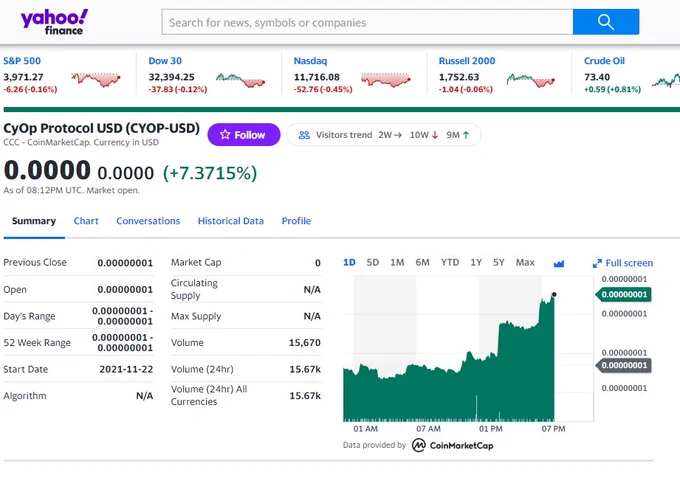The width and height of the screenshot is (680, 478).
Task: Open the Nasdaq index link
Action: (x=311, y=61)
